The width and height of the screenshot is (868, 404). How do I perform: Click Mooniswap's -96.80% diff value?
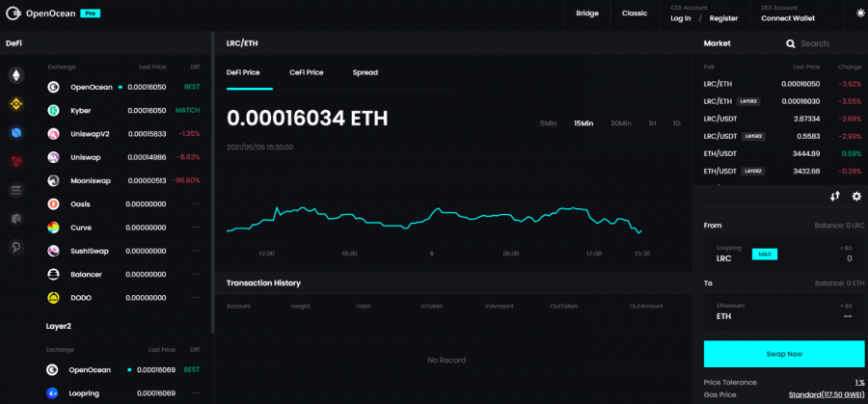point(185,181)
